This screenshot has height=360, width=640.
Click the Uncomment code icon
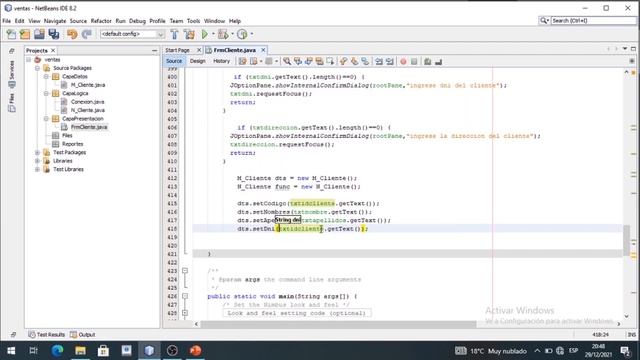(438, 62)
